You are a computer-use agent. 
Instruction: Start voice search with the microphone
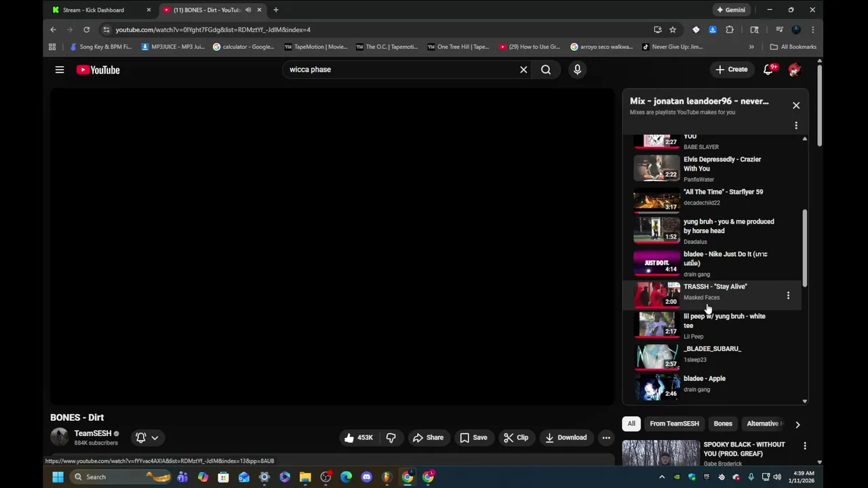point(577,70)
